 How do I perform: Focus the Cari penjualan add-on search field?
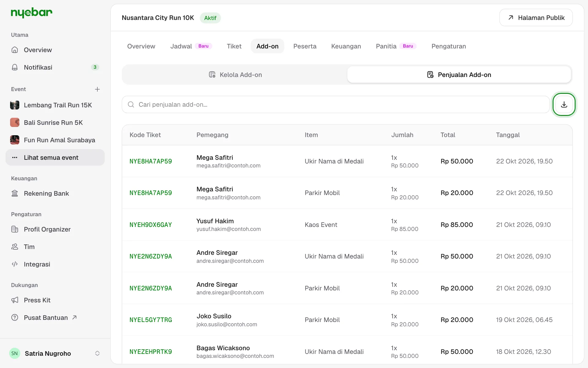pyautogui.click(x=336, y=105)
